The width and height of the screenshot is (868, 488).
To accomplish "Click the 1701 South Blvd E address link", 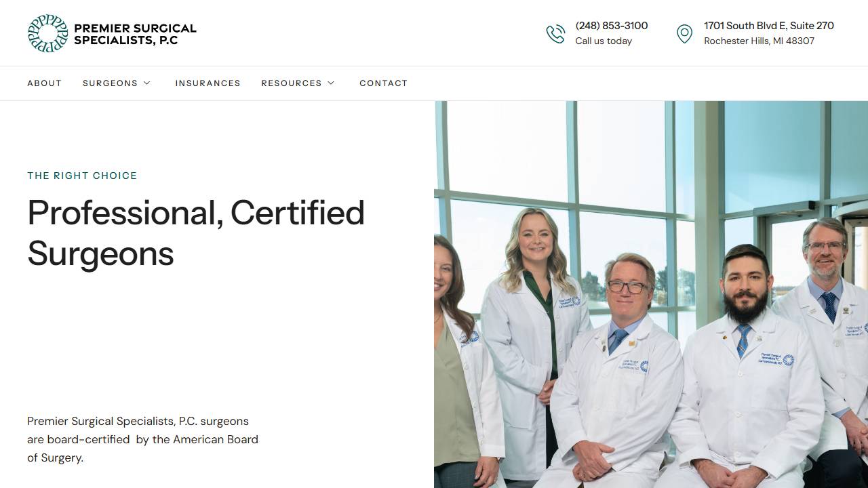I will 769,26.
